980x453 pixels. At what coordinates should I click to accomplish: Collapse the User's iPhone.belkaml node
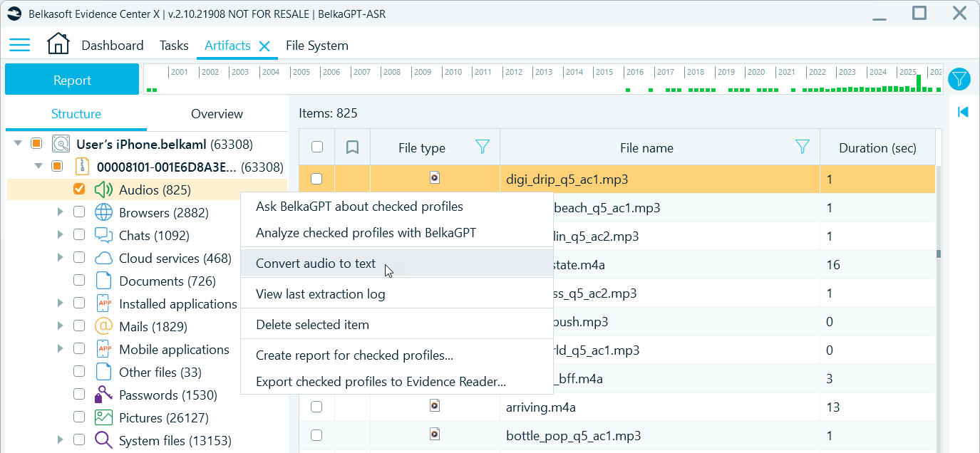(x=18, y=144)
